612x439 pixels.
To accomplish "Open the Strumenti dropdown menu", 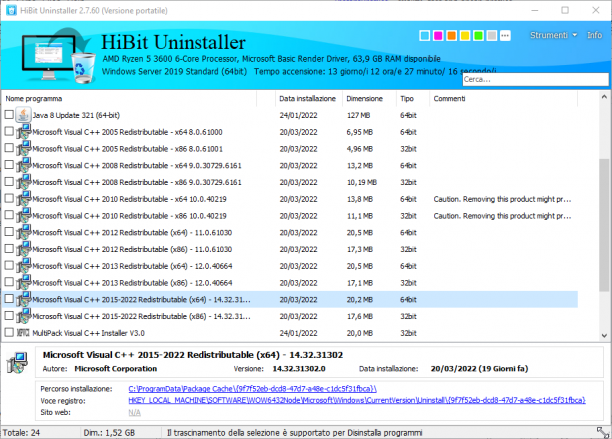I will (553, 35).
